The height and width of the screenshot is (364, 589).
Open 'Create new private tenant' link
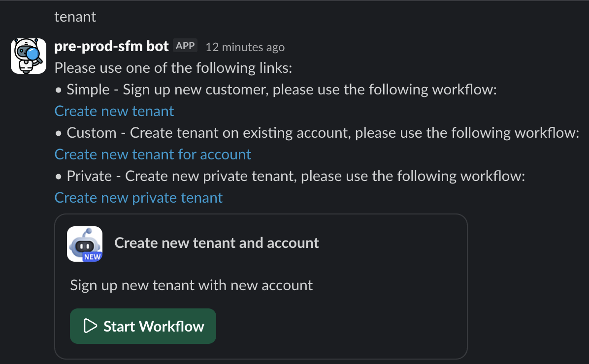[x=138, y=198]
